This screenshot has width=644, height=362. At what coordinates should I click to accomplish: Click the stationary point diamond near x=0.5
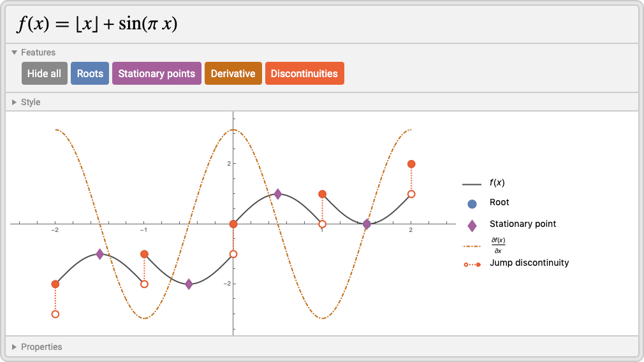(278, 194)
